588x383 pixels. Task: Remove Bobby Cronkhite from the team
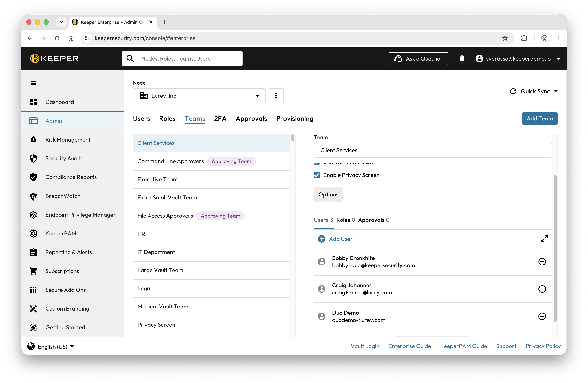(542, 262)
